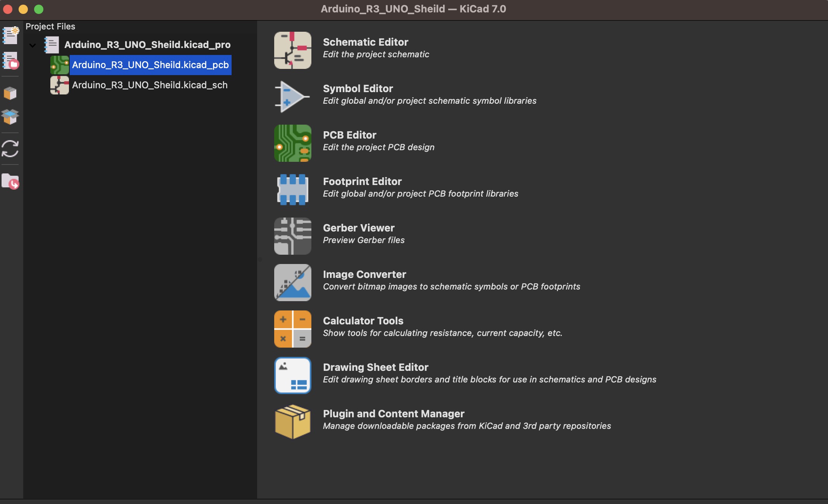Select Arduino_R3_UNO_Sheild.kicad_pcb file
The width and height of the screenshot is (828, 504).
150,65
